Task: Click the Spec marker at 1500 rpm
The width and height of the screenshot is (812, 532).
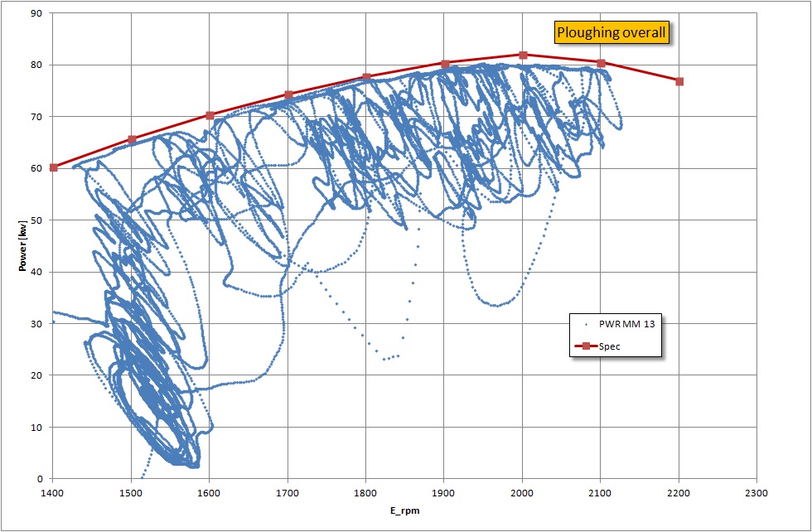Action: coord(132,139)
